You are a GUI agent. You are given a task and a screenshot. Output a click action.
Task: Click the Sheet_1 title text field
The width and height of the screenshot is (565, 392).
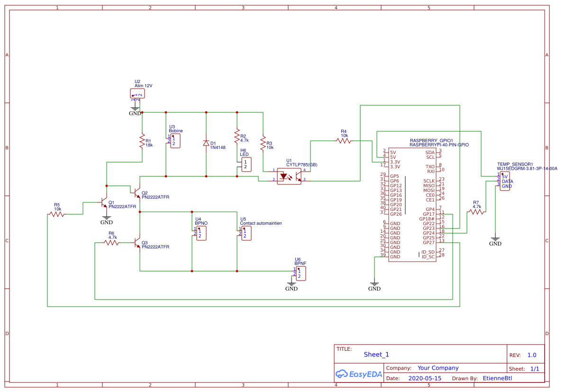(376, 354)
